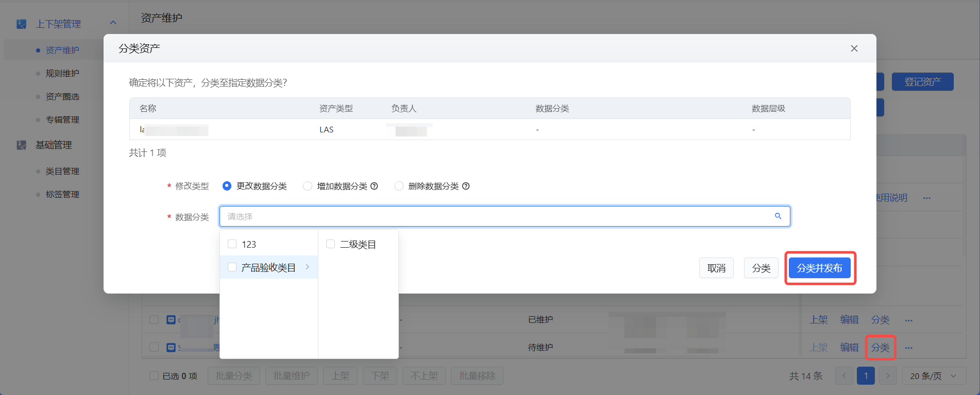Tick the 二级类目 checkbox
Viewport: 980px width, 395px height.
(x=331, y=244)
